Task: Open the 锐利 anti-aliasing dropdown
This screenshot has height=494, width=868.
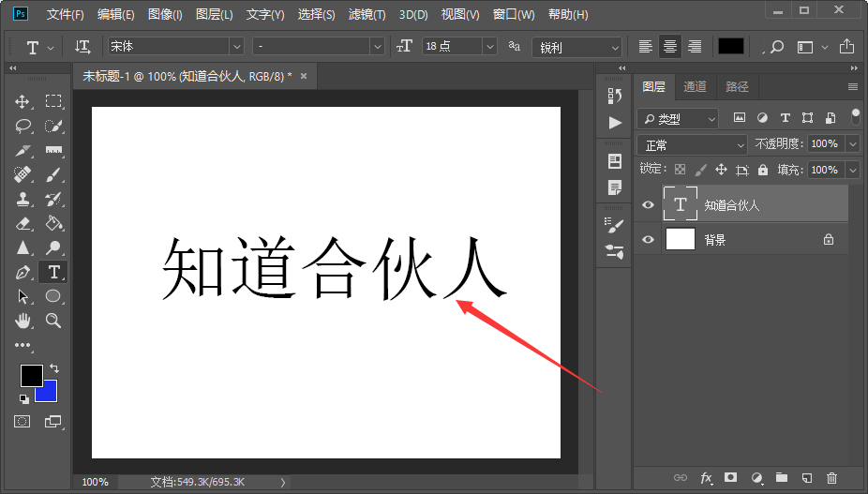Action: [x=576, y=48]
